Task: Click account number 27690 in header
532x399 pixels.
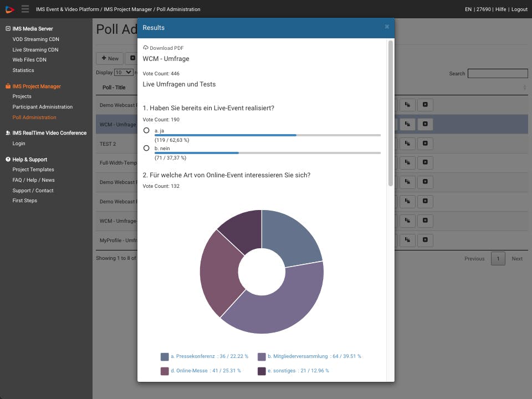Action: pos(483,9)
